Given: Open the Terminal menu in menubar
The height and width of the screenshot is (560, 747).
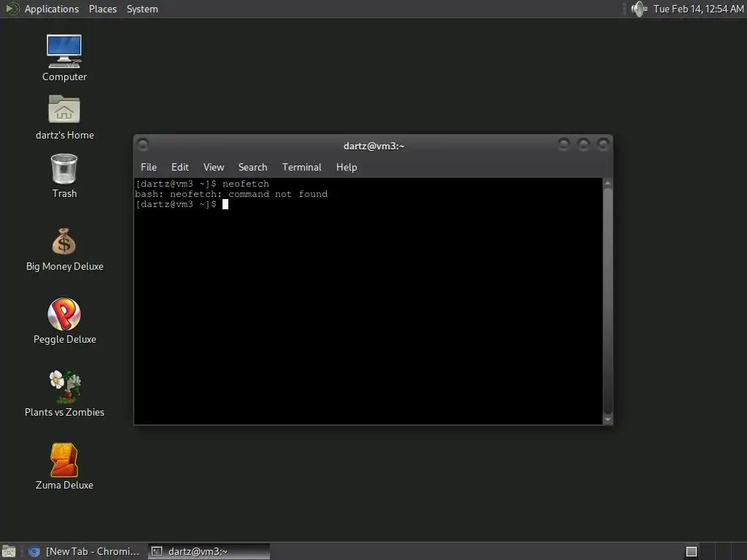Looking at the screenshot, I should tap(301, 167).
